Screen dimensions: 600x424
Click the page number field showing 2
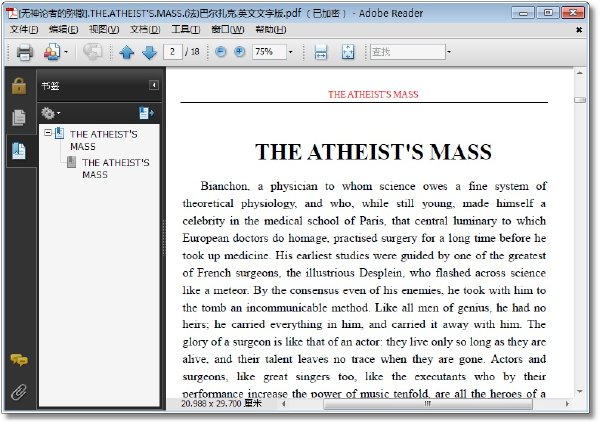(x=173, y=52)
